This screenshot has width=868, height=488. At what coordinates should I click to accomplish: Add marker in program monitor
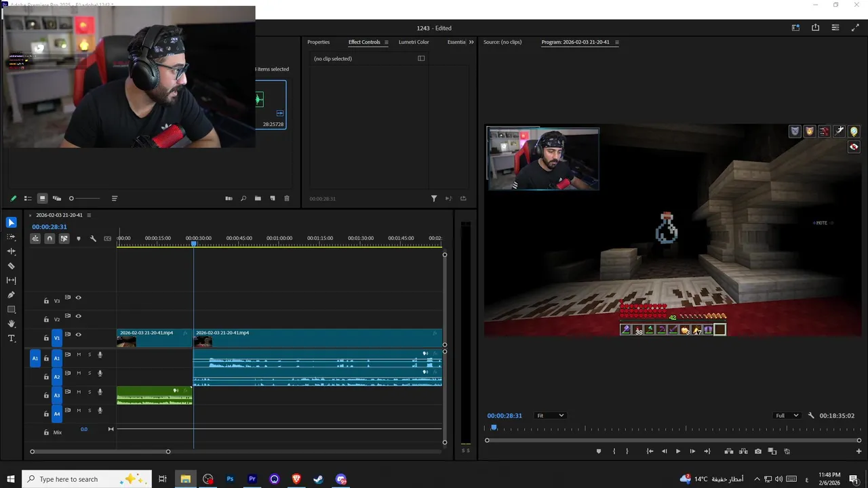[x=598, y=451]
